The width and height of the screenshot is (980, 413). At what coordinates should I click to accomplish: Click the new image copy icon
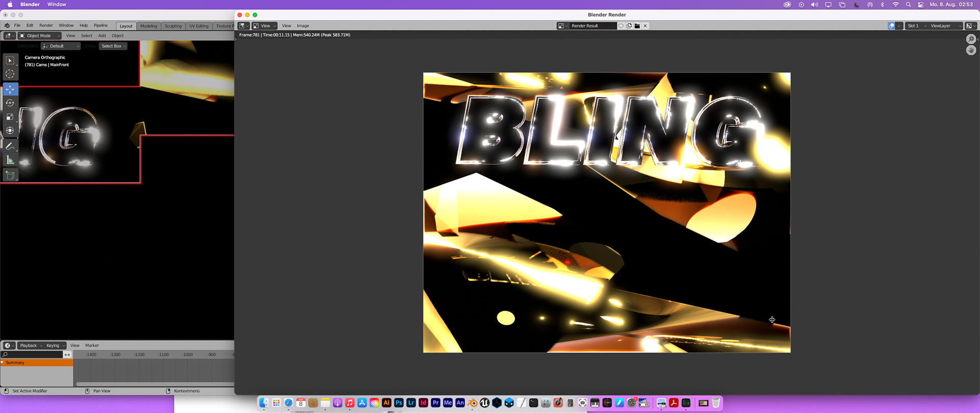[x=629, y=26]
